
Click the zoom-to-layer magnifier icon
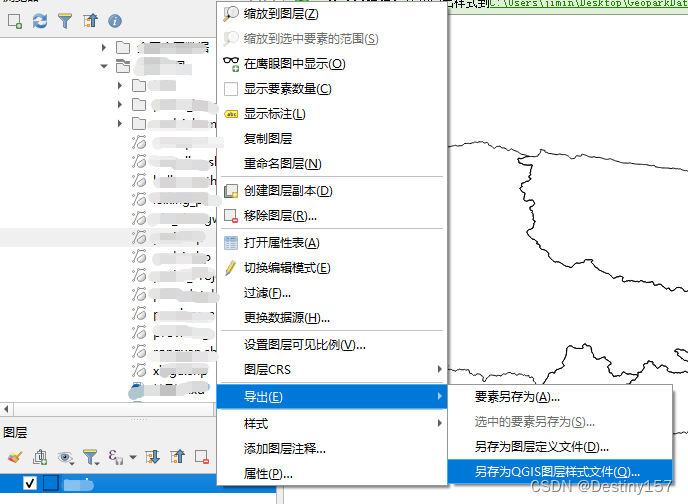click(231, 14)
